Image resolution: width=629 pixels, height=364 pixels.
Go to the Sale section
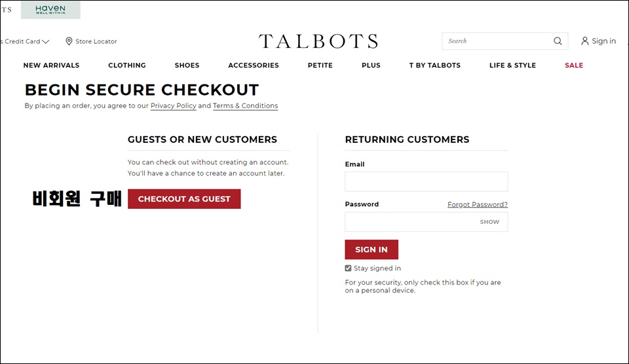click(574, 65)
